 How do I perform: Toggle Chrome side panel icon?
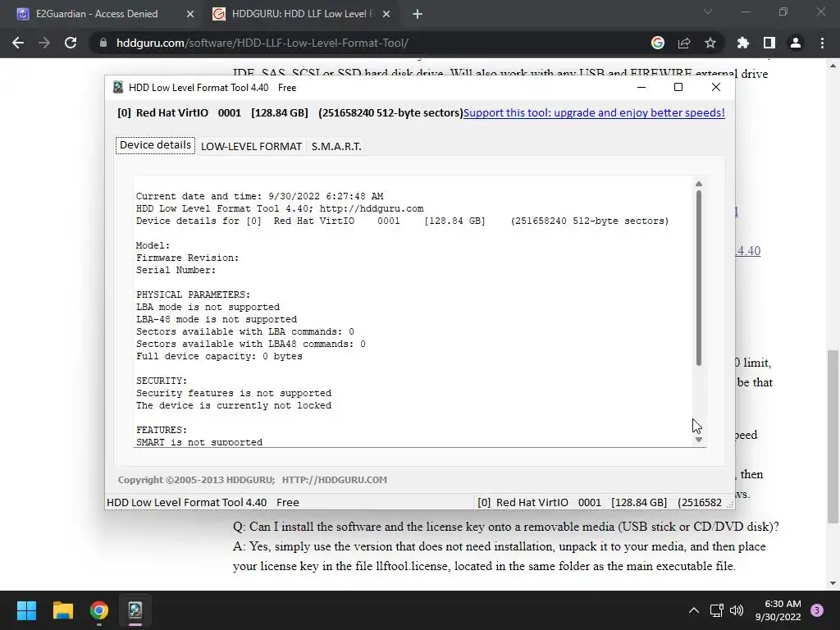point(769,43)
